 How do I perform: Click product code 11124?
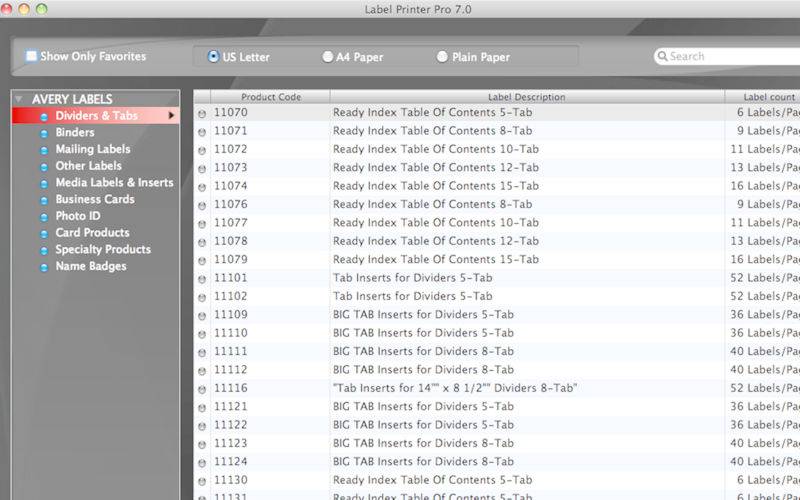click(231, 461)
